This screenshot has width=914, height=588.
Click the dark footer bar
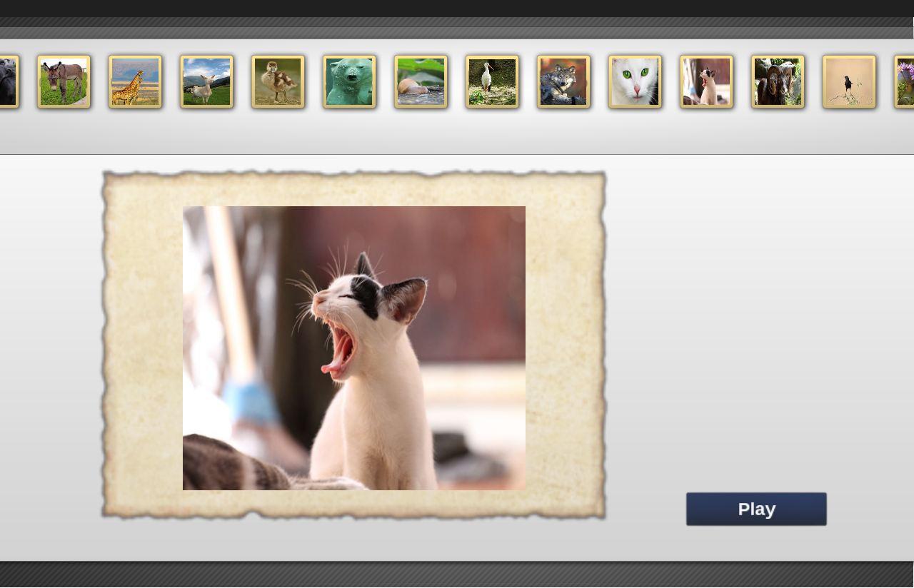pos(457,574)
